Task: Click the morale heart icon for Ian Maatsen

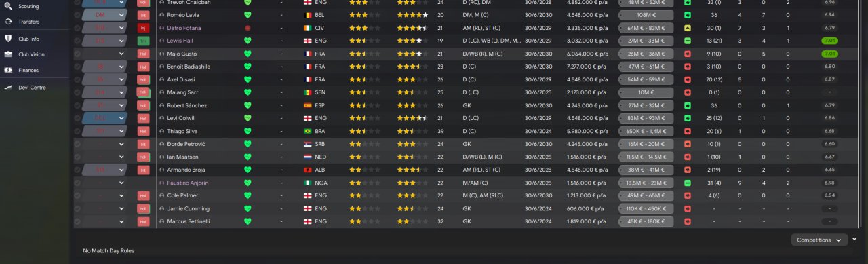Action: click(248, 157)
